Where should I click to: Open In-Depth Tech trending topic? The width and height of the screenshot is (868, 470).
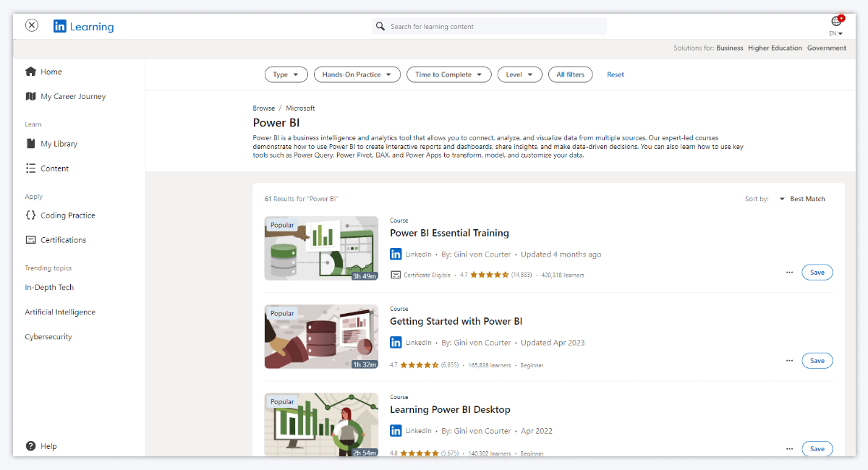pyautogui.click(x=49, y=287)
